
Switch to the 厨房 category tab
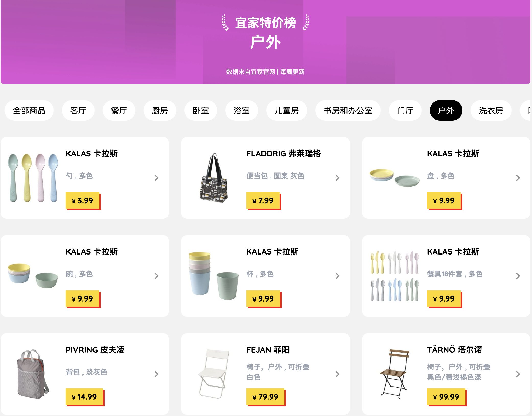160,110
